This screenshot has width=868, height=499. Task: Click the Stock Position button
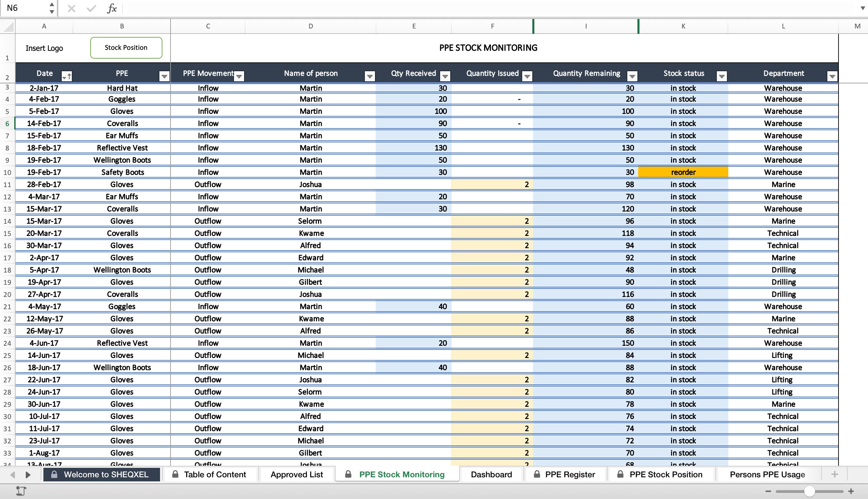click(x=126, y=48)
